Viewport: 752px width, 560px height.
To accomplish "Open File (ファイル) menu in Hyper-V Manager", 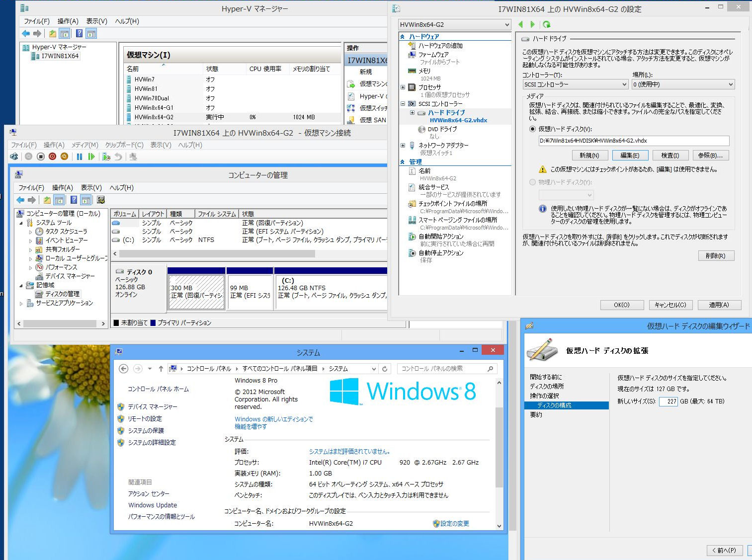I will pos(37,21).
